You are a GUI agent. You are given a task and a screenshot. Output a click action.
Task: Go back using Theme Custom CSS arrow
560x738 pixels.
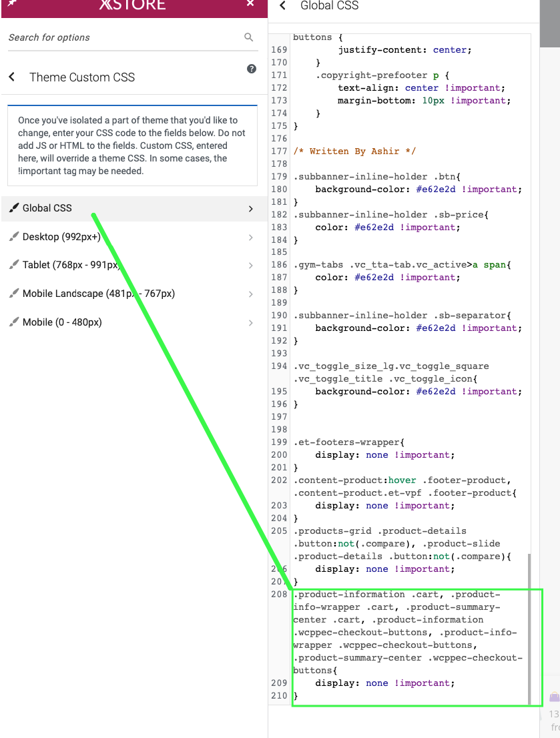pos(12,77)
